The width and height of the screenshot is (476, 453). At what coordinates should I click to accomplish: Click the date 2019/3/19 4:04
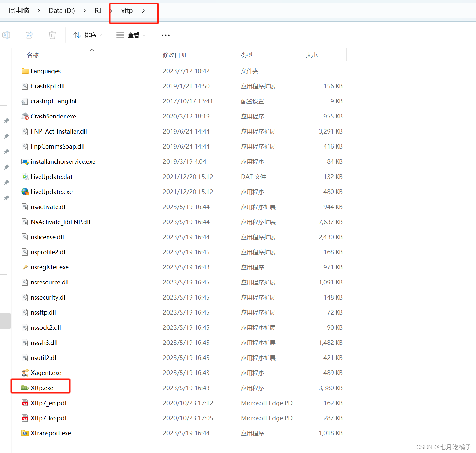point(184,161)
